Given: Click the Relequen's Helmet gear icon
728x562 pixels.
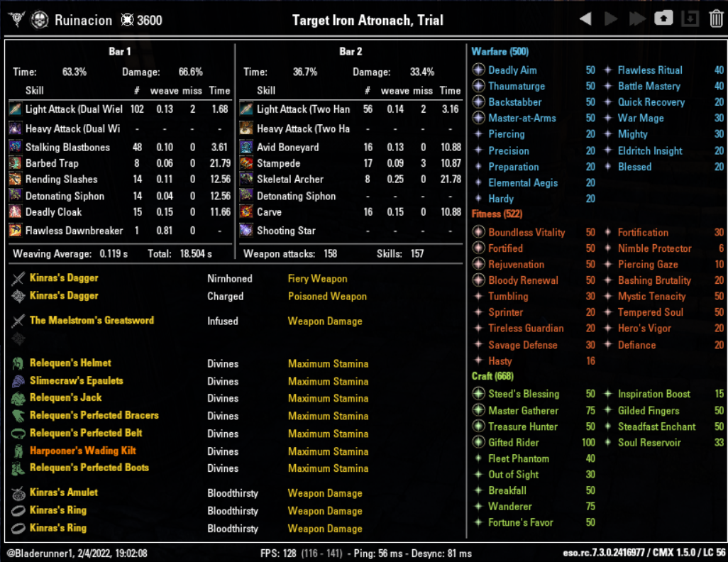Looking at the screenshot, I should tap(18, 363).
